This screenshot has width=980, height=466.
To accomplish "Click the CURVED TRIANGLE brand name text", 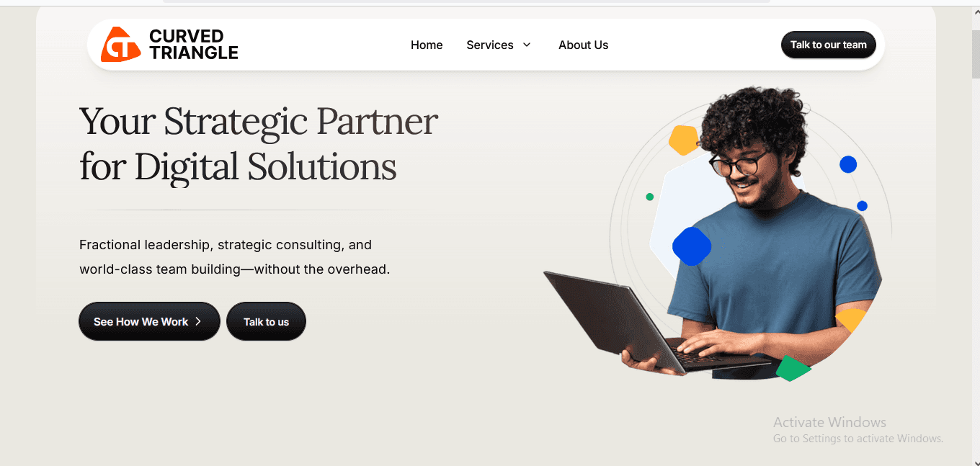I will 194,45.
